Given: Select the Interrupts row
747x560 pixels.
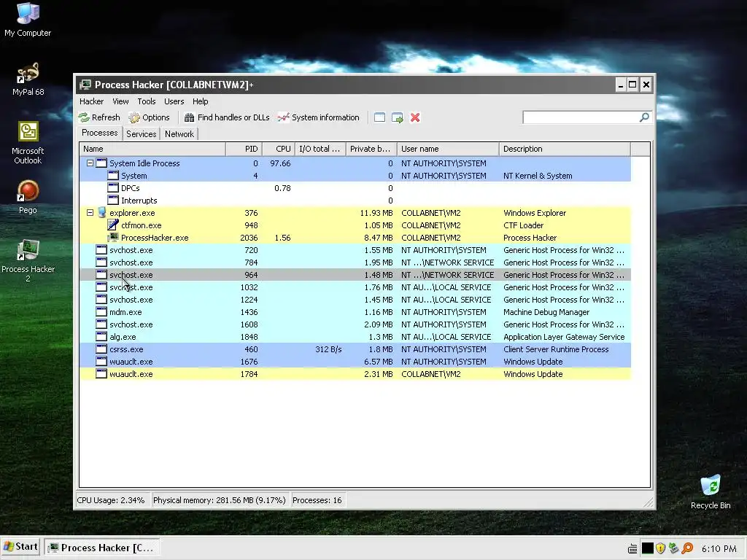Looking at the screenshot, I should tap(355, 201).
